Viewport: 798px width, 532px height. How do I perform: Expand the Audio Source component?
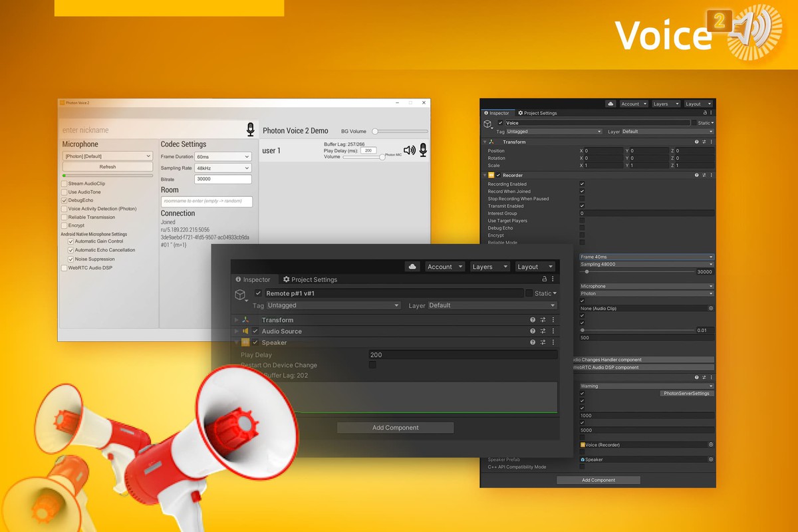coord(236,331)
